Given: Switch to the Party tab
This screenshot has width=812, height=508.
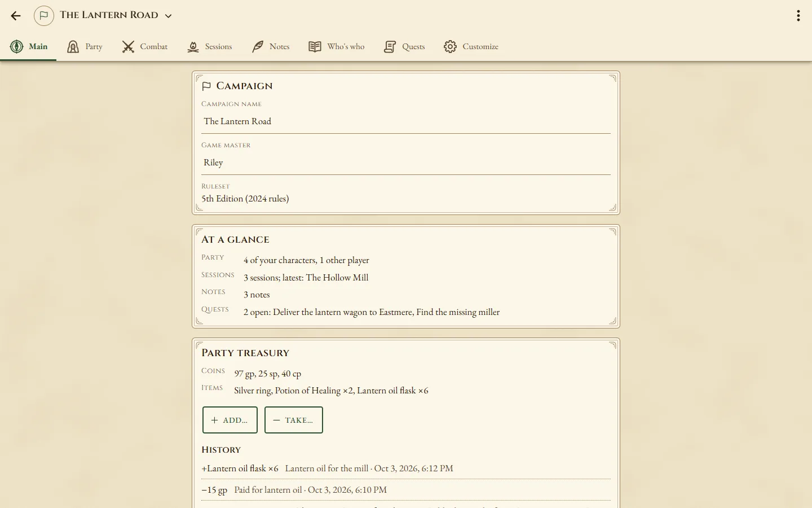Looking at the screenshot, I should click(x=85, y=46).
